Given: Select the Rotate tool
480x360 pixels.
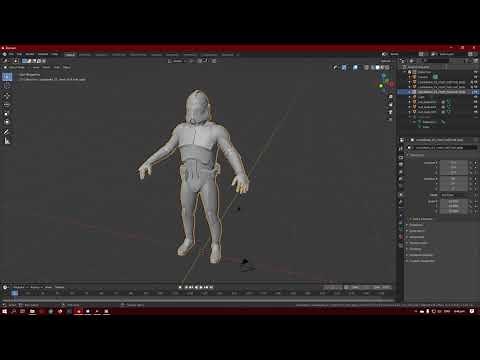Looking at the screenshot, I should (x=7, y=105).
